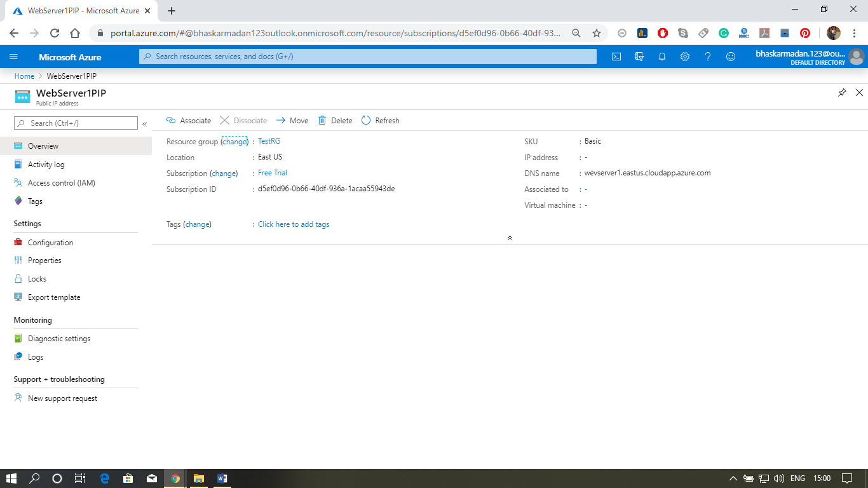868x488 pixels.
Task: Open Free Trial subscription link
Action: (273, 173)
